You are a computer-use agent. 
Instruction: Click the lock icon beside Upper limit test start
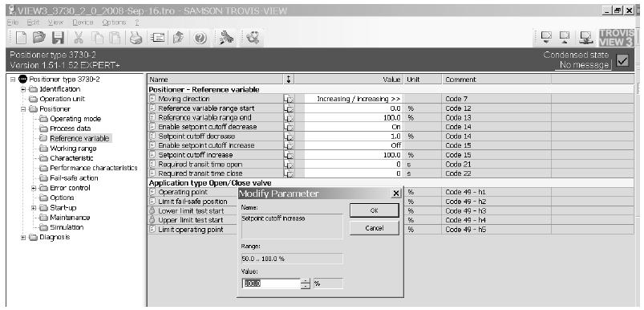[152, 220]
